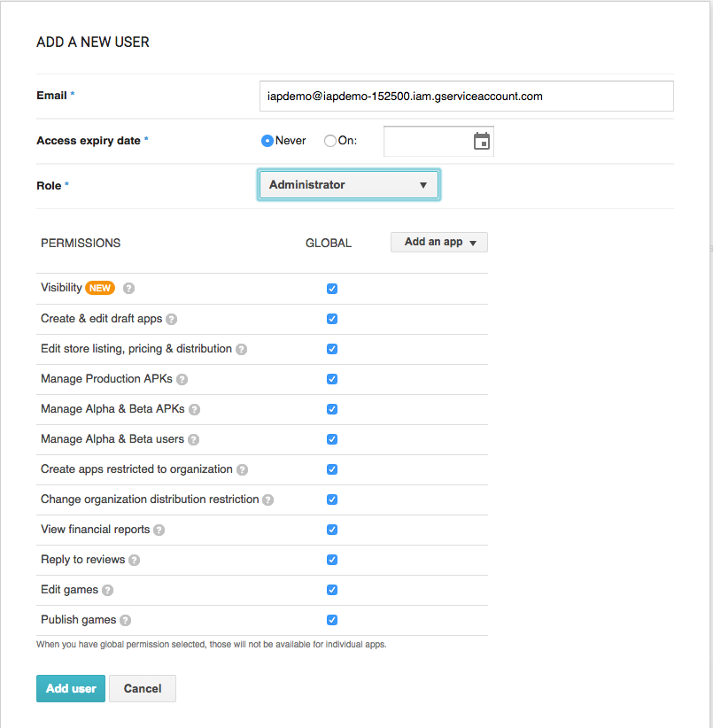Click help icon beside Create & edit draft apps
The image size is (713, 728).
(x=172, y=319)
